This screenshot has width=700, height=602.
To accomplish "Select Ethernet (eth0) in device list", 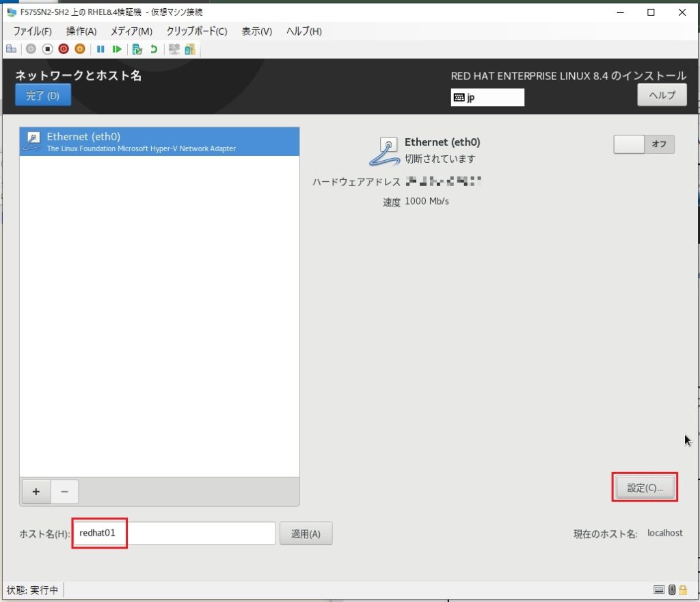I will tap(159, 142).
